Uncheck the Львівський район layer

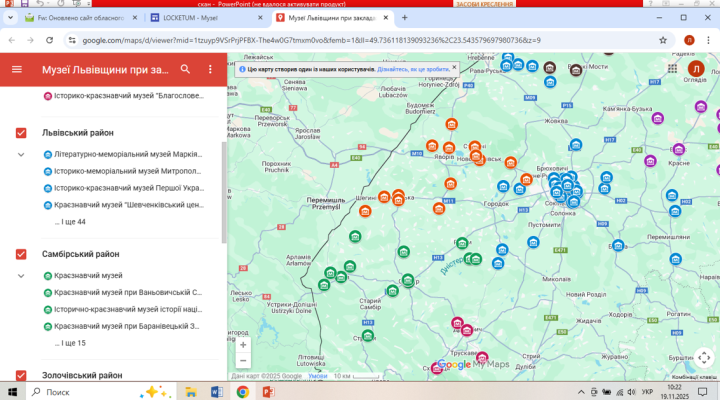(21, 133)
